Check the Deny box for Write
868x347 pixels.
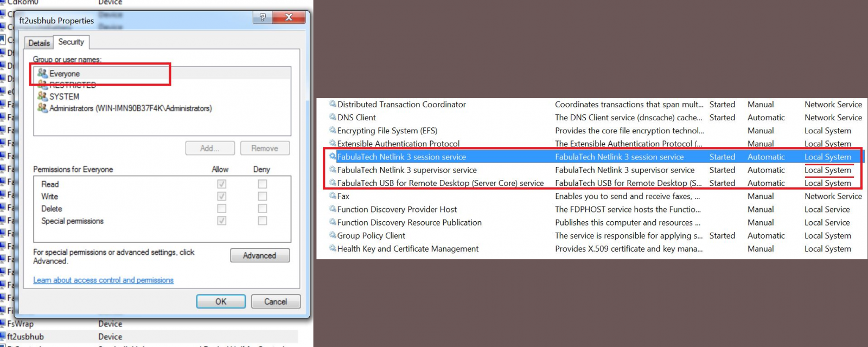pyautogui.click(x=263, y=196)
